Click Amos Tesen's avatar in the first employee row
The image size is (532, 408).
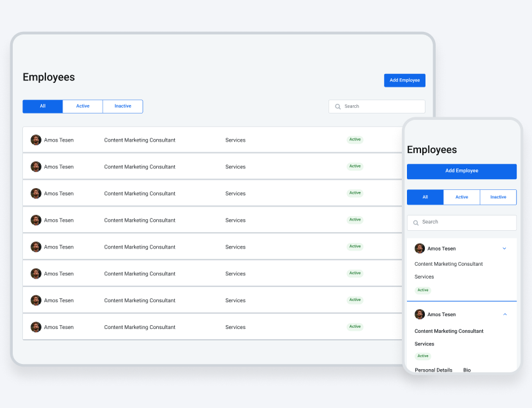pyautogui.click(x=36, y=140)
